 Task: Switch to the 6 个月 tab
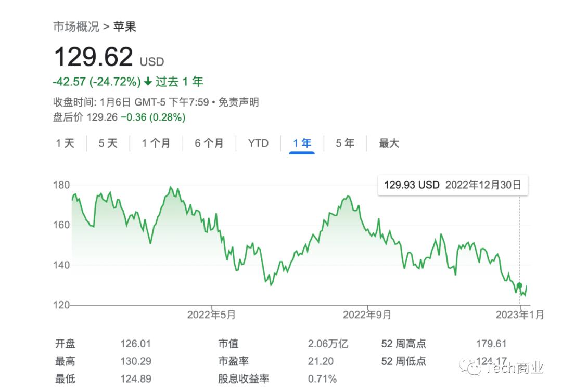[x=209, y=143]
